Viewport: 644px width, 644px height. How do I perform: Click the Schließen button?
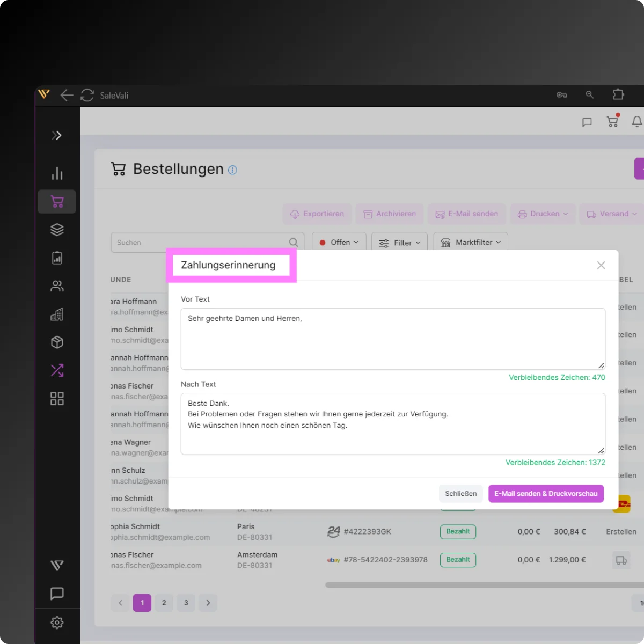[460, 494]
